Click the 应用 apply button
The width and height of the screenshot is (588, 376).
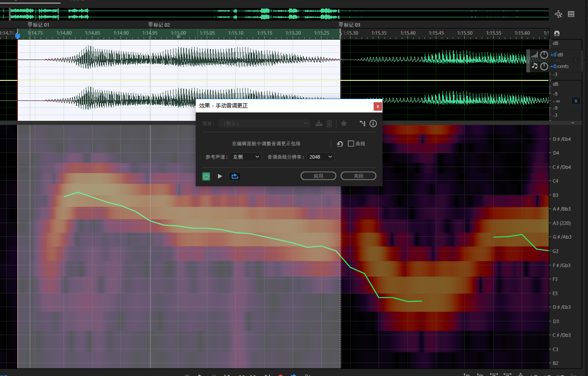pos(318,176)
